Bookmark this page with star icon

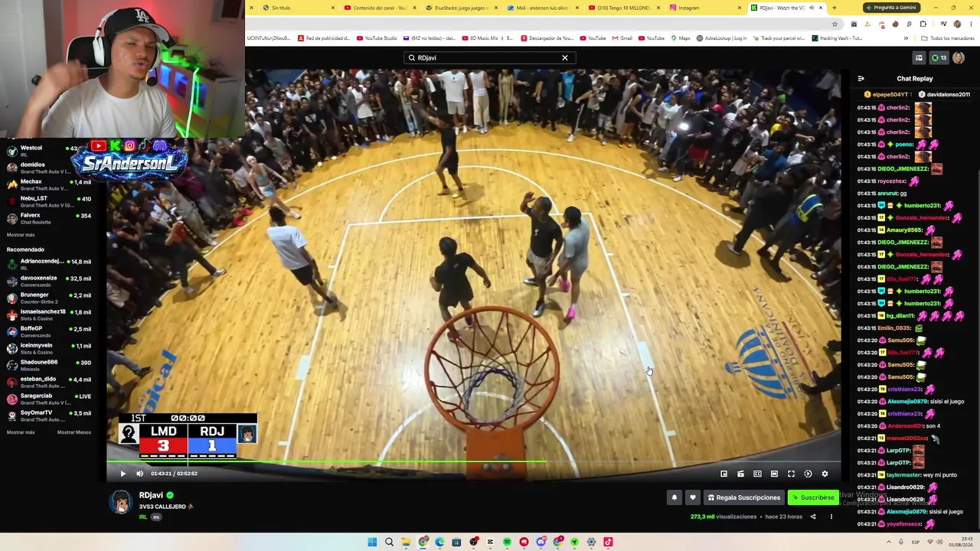[x=835, y=24]
